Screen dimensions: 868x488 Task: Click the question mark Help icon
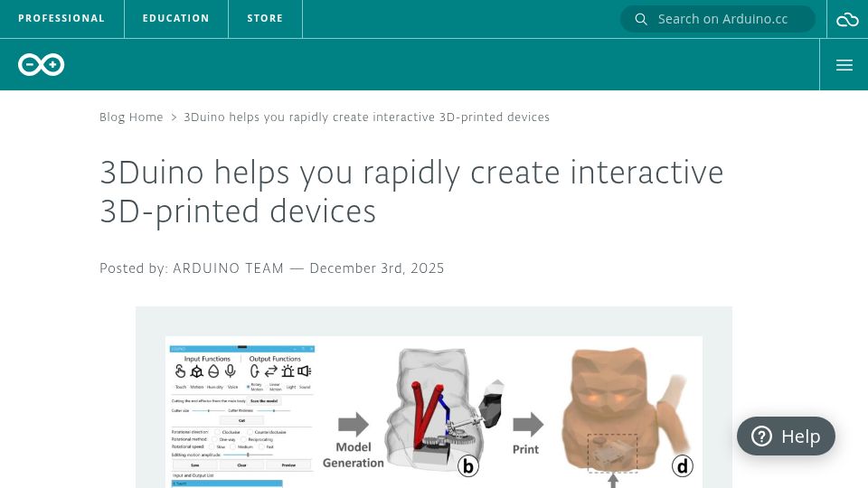click(761, 436)
